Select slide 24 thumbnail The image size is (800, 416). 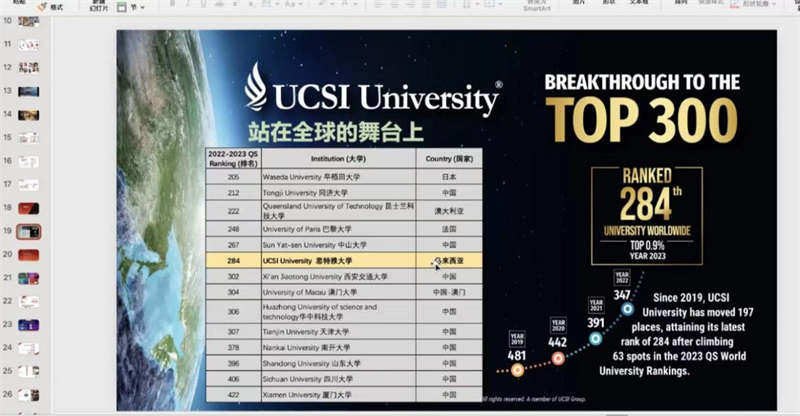coord(29,349)
